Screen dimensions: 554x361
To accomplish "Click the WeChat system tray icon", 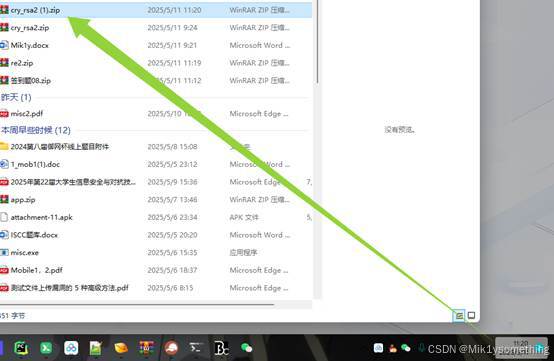I will [406, 348].
